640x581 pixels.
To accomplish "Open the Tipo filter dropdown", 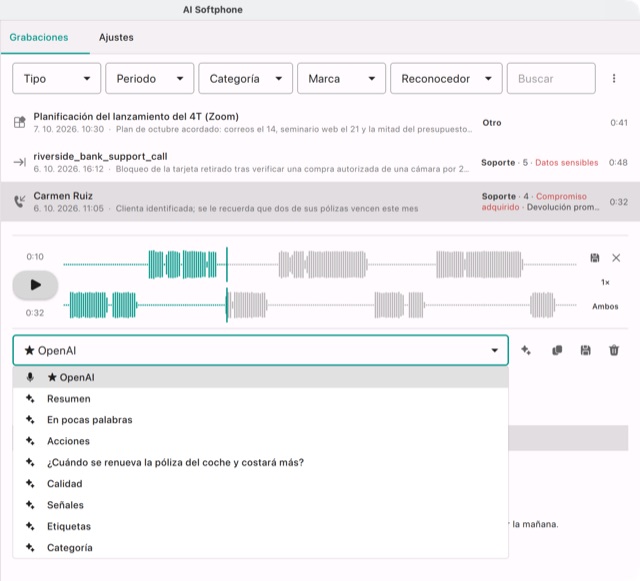I will click(x=56, y=78).
